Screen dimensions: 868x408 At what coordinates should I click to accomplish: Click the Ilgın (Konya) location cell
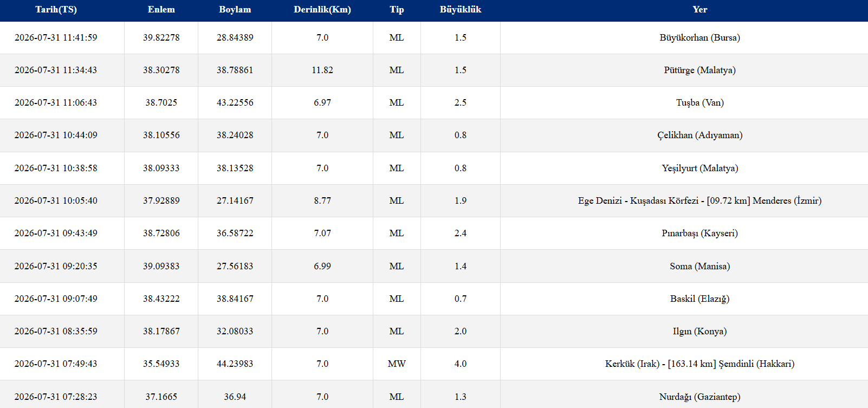[x=699, y=332]
